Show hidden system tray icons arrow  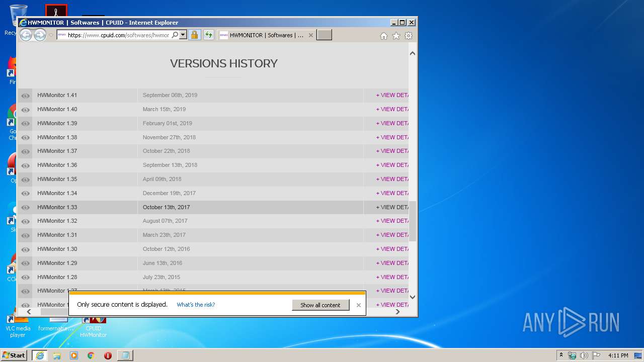tap(561, 355)
